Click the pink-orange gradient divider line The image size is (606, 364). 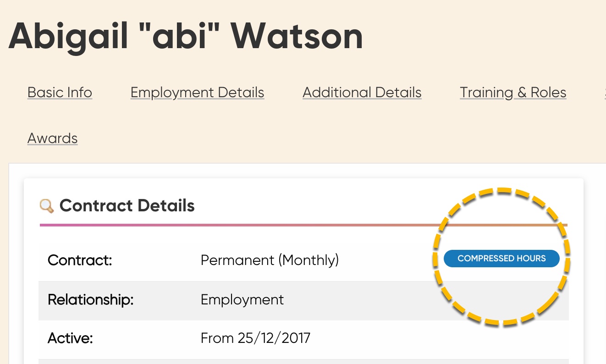303,225
